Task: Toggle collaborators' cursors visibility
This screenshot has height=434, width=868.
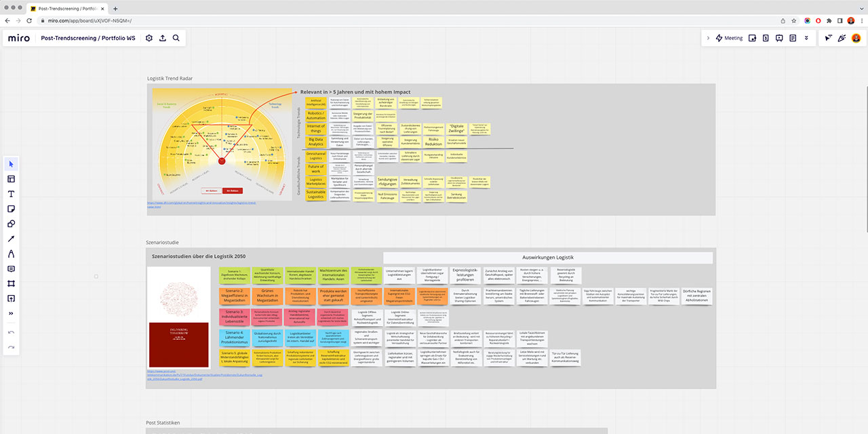Action: point(829,38)
